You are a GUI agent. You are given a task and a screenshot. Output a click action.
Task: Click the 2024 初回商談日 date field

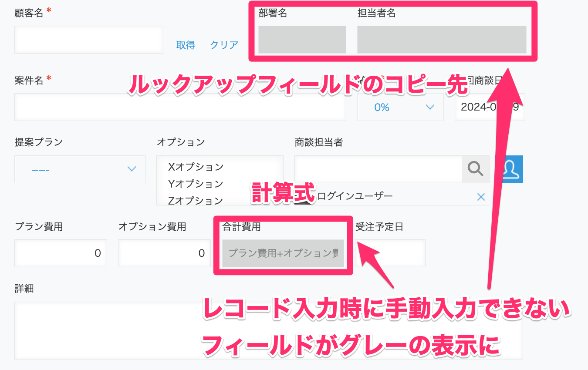click(x=490, y=107)
